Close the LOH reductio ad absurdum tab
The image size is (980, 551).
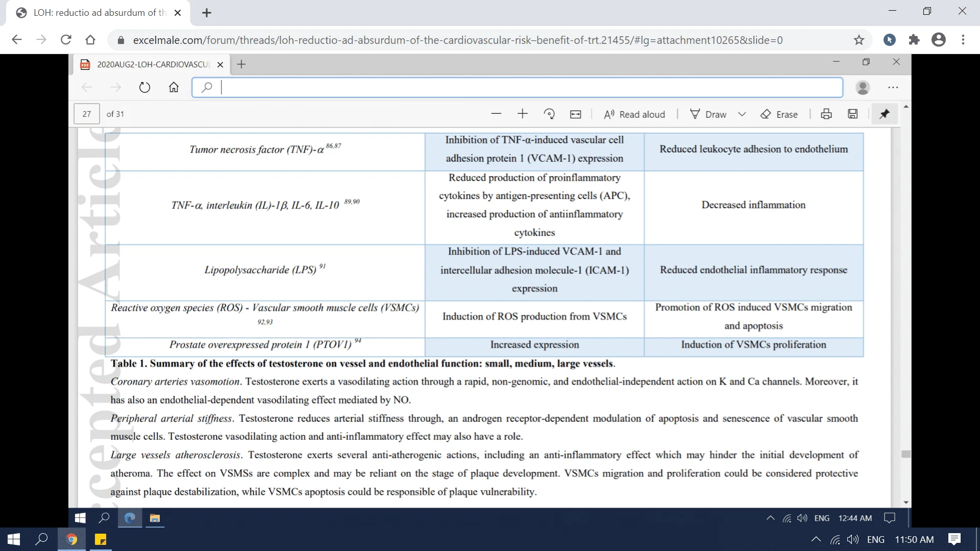point(178,13)
